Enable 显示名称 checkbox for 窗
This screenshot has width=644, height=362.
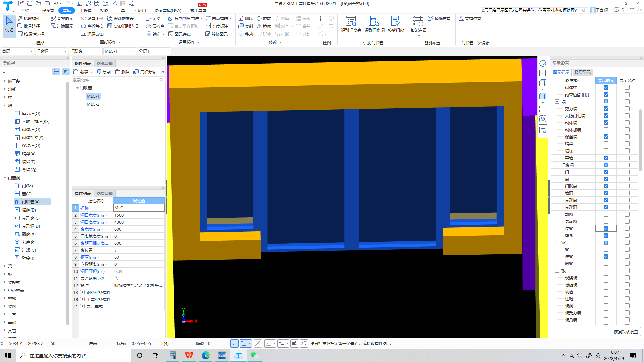(627, 179)
